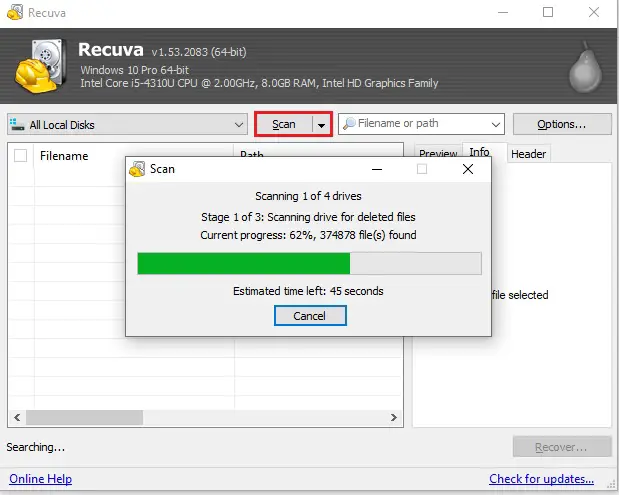
Task: Close the Recuva main window
Action: click(594, 12)
